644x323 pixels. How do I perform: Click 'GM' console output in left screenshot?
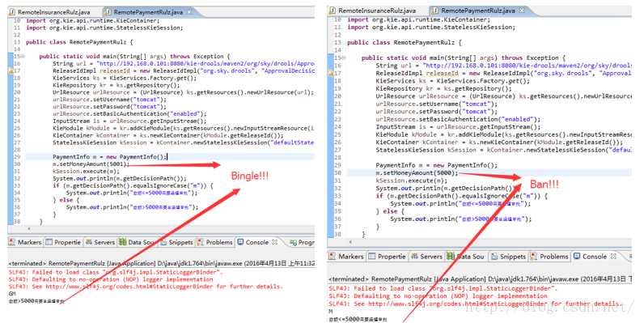(12, 294)
